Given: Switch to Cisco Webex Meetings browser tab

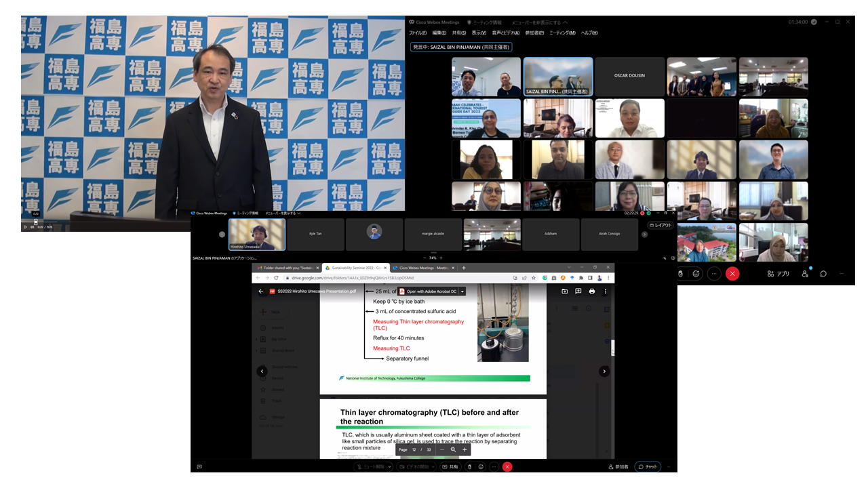Looking at the screenshot, I should [x=425, y=268].
